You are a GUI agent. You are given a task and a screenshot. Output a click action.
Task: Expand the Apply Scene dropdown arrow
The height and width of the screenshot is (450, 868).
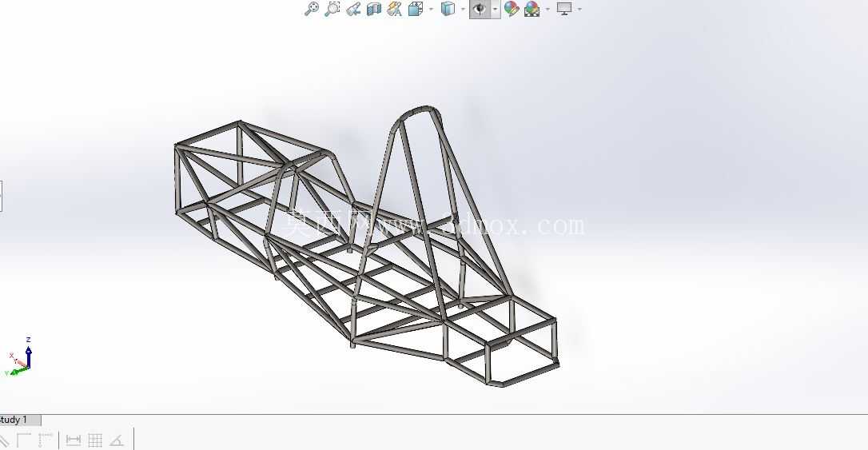548,9
